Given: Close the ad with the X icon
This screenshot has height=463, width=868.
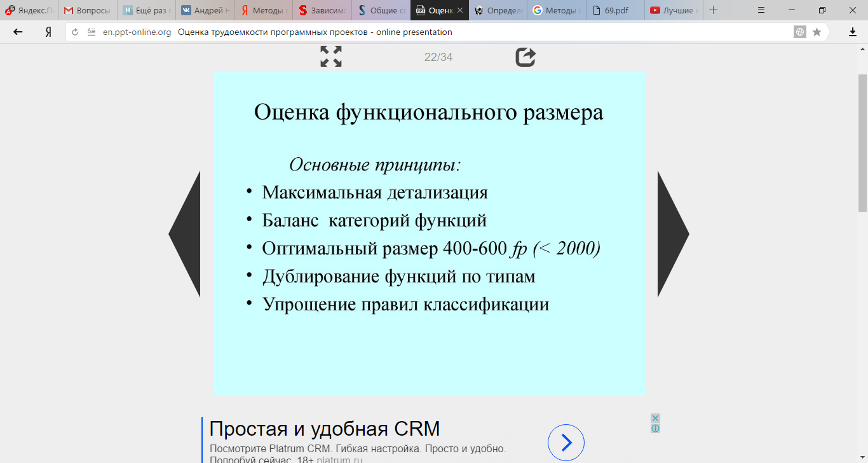Looking at the screenshot, I should pos(655,418).
